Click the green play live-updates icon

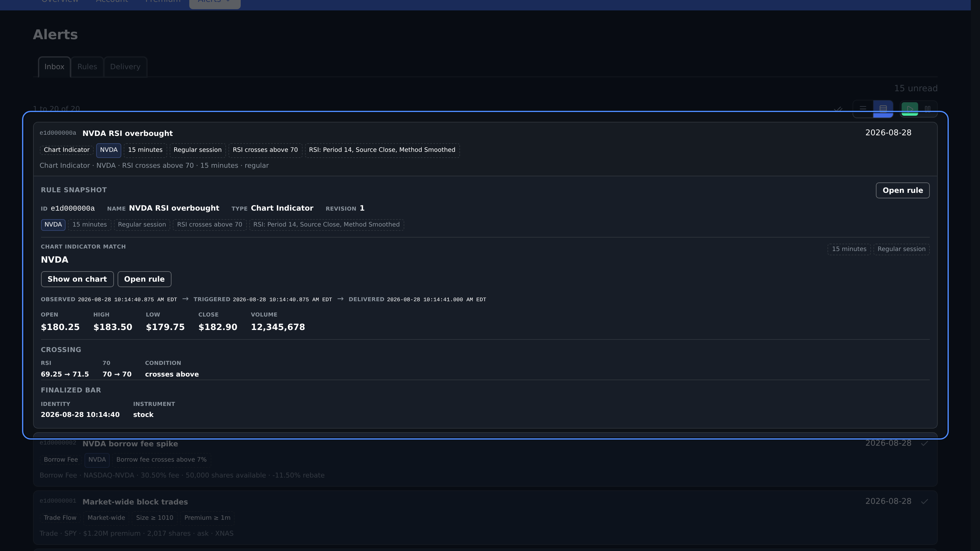pyautogui.click(x=910, y=109)
